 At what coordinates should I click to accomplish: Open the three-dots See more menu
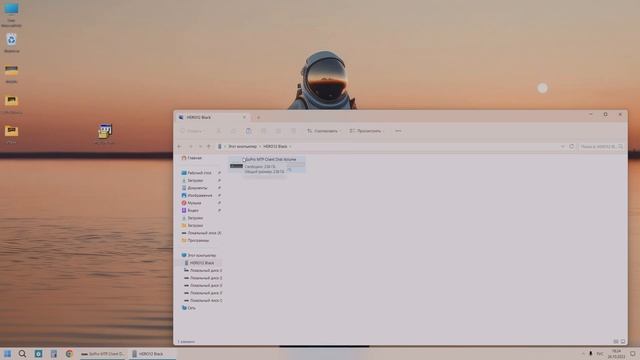pos(398,131)
